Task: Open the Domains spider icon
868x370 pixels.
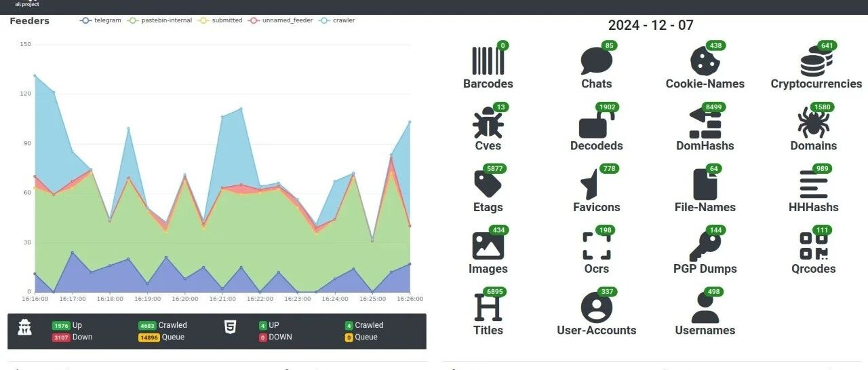Action: [x=814, y=123]
